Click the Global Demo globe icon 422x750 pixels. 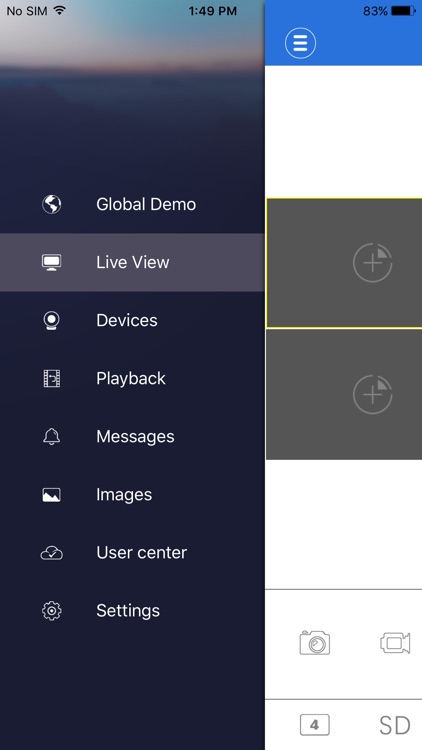(x=52, y=204)
